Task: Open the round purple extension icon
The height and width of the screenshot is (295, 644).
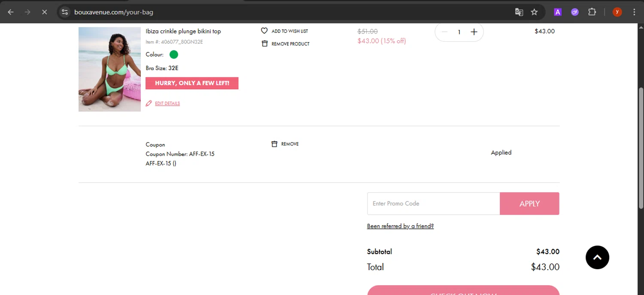Action: click(575, 12)
